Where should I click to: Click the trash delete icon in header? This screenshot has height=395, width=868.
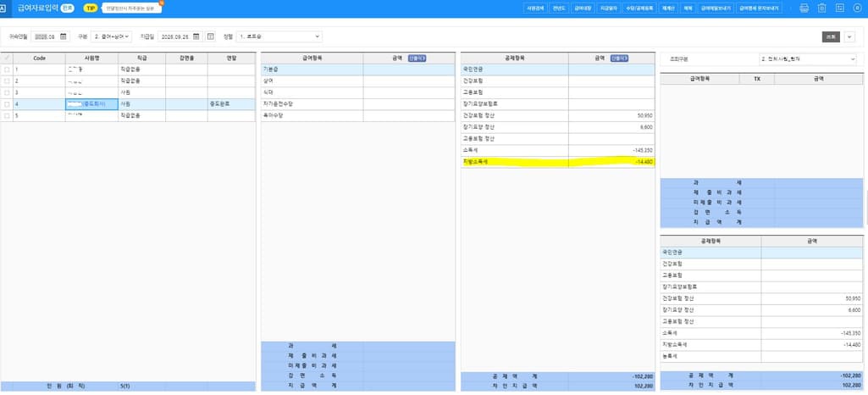click(821, 8)
